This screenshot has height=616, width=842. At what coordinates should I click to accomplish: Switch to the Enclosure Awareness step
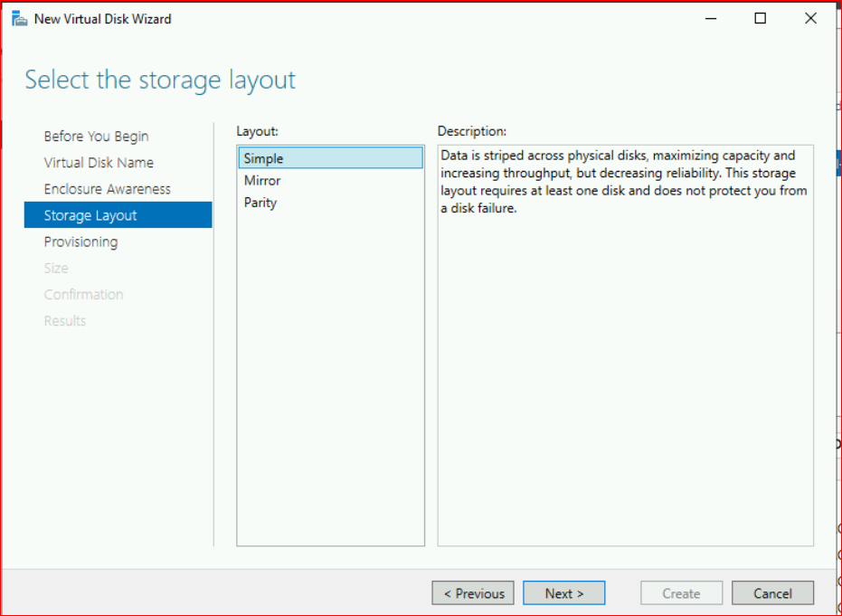point(107,189)
